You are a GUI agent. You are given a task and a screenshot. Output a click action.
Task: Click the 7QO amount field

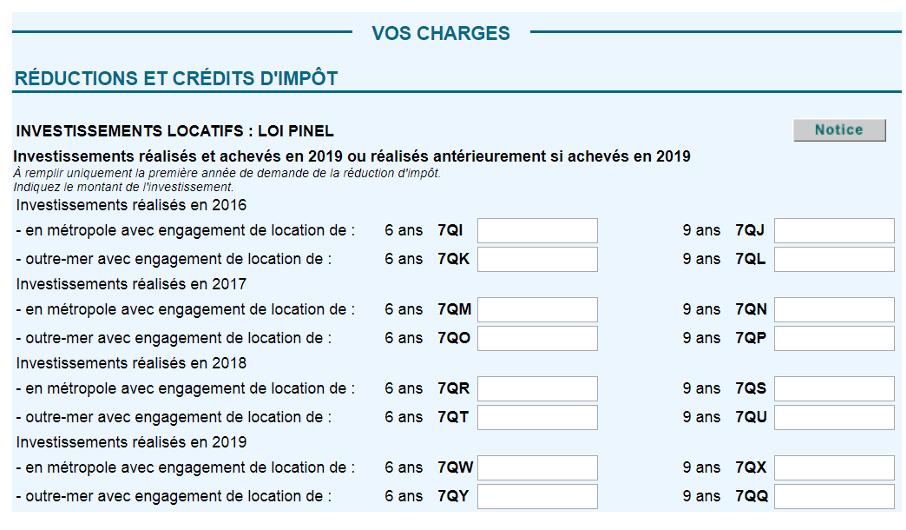(537, 338)
